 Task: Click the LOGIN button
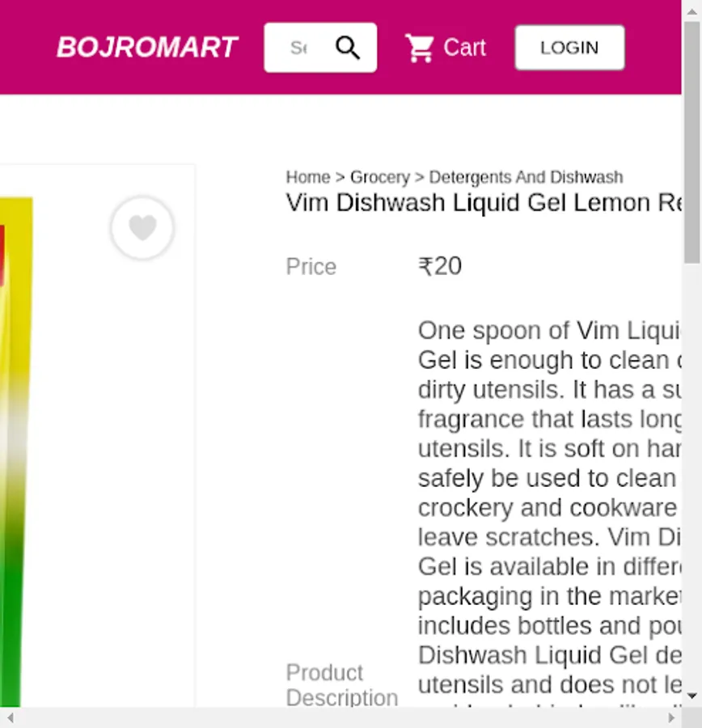click(x=569, y=48)
